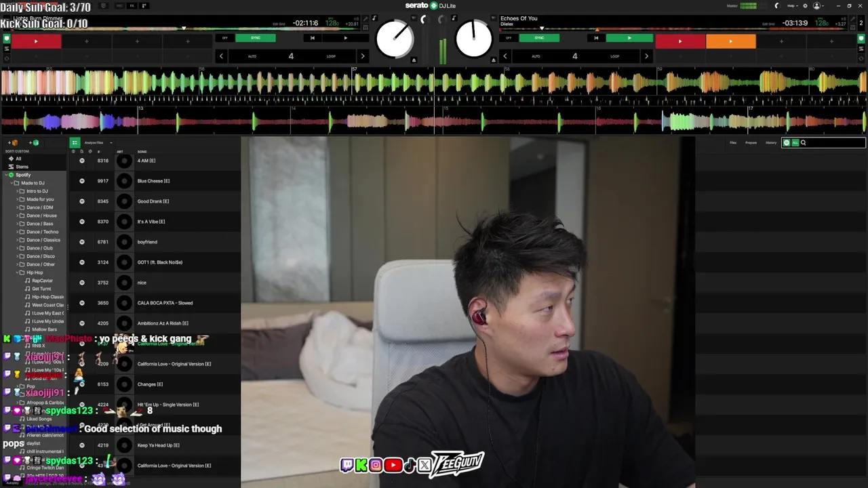Sort library by SONG column header
The image size is (868, 488).
[142, 151]
